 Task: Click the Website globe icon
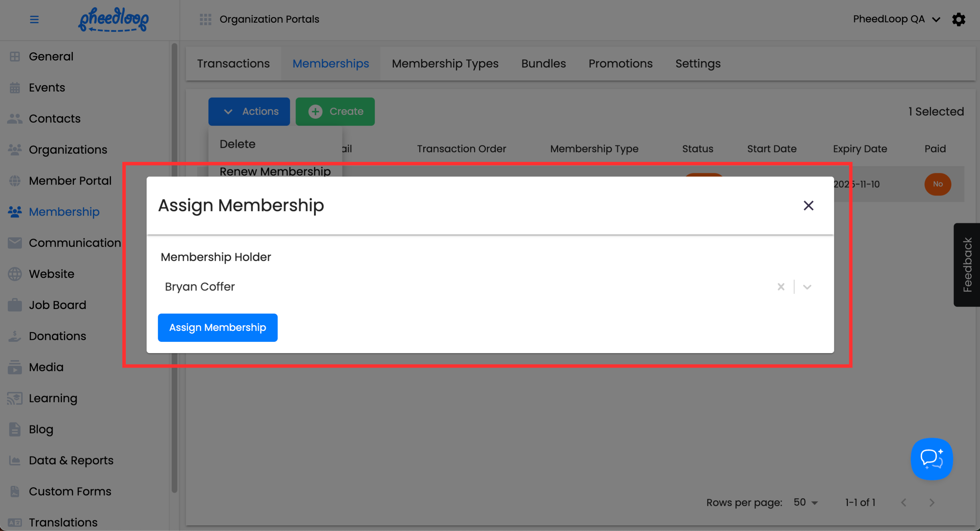(x=15, y=274)
